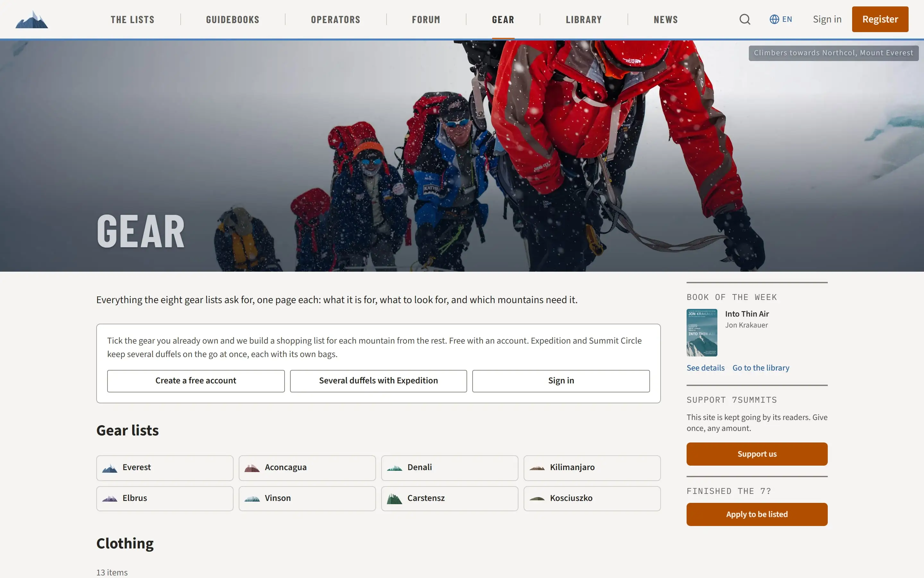
Task: Open the Operators page
Action: click(336, 20)
